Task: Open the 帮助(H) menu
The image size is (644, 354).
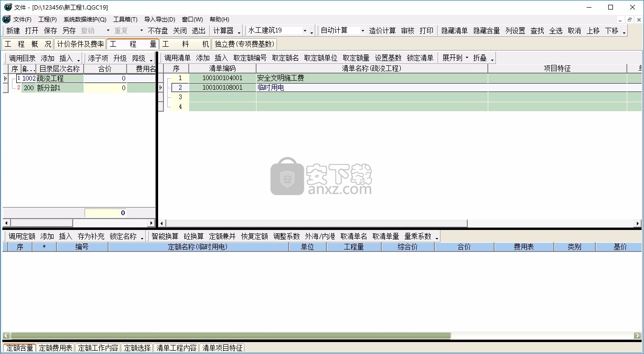Action: click(219, 20)
